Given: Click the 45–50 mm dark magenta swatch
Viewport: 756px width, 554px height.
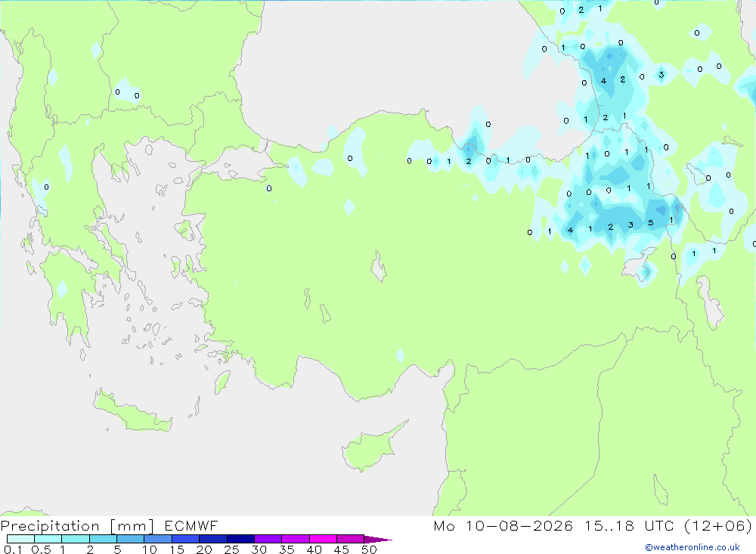Looking at the screenshot, I should click(x=351, y=539).
